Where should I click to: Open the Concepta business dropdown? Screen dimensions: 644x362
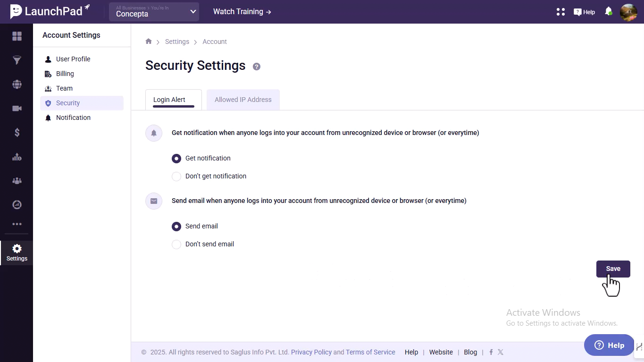[x=154, y=12]
